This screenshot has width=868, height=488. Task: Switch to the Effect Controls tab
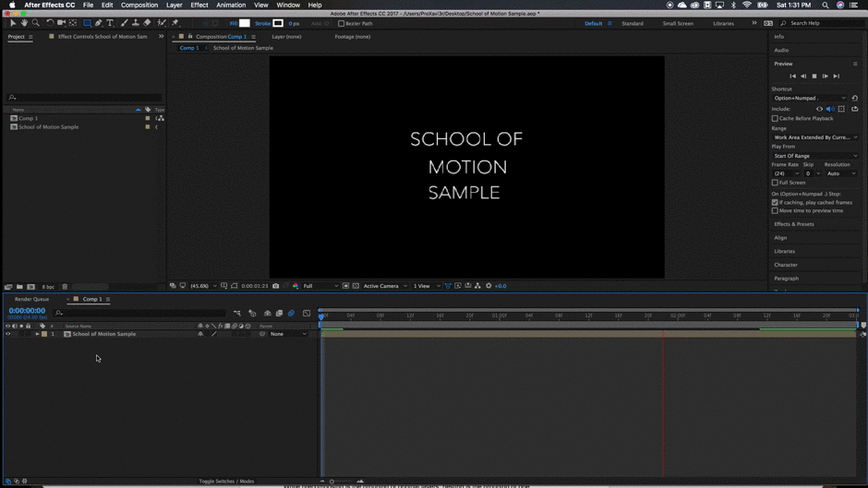(x=102, y=37)
